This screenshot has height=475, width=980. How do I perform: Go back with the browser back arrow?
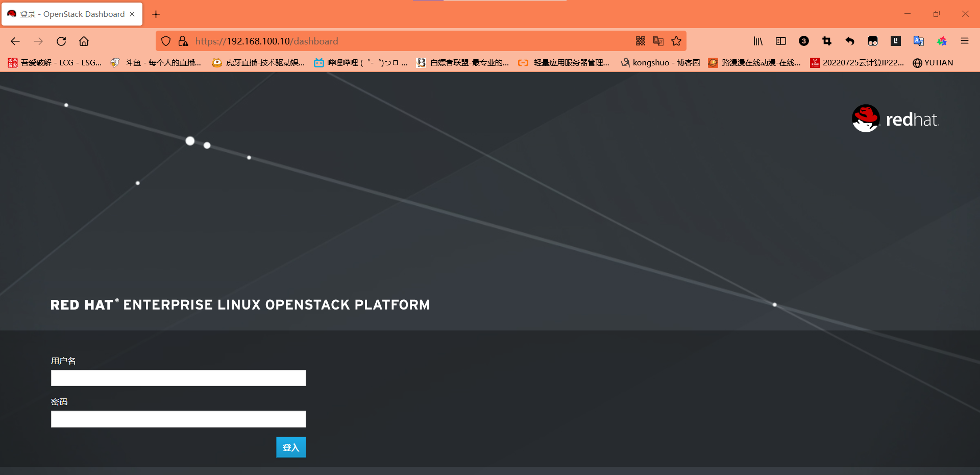pos(15,41)
